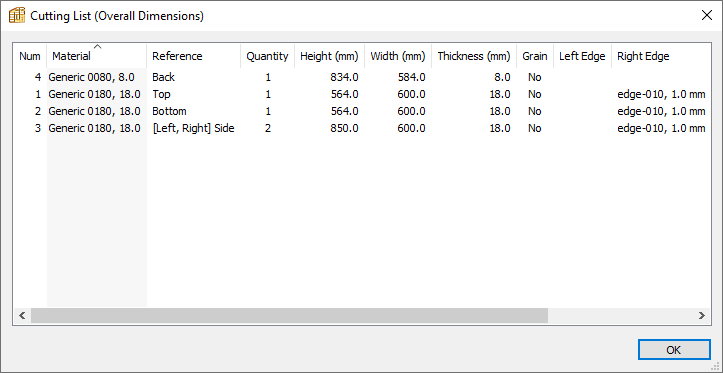Click Num 1 in the Top row
Screen dimensions: 723x373
click(x=38, y=95)
